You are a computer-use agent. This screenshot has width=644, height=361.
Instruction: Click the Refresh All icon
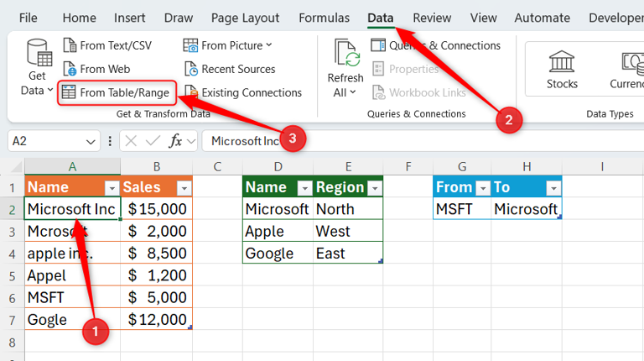(347, 53)
